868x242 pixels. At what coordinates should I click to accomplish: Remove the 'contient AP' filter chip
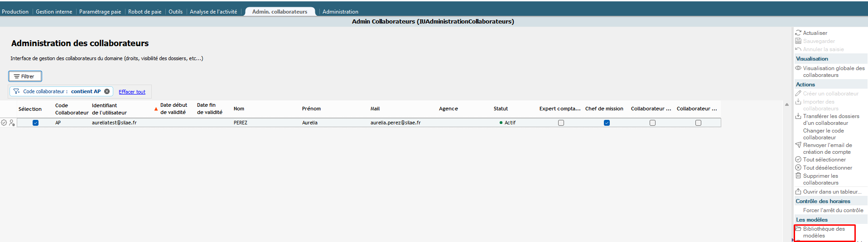(107, 91)
